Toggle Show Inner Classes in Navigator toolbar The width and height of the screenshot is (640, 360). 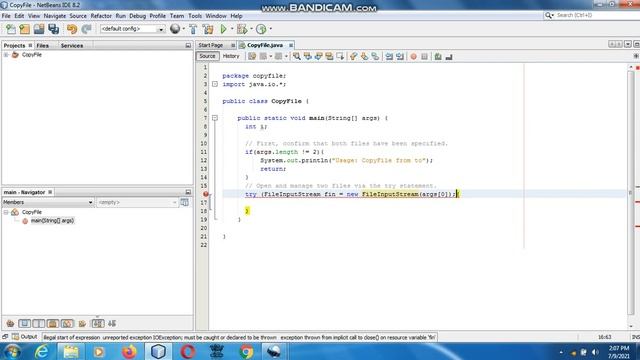pyautogui.click(x=67, y=324)
